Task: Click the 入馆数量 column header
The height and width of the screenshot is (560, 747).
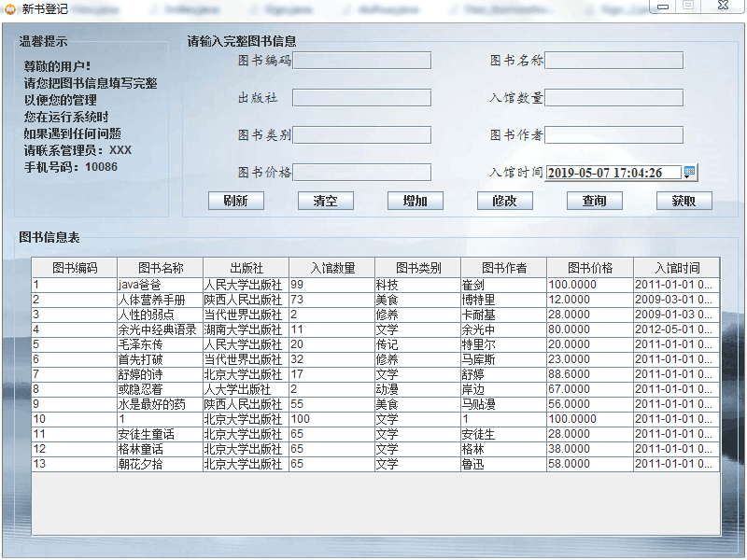Action: (x=332, y=268)
